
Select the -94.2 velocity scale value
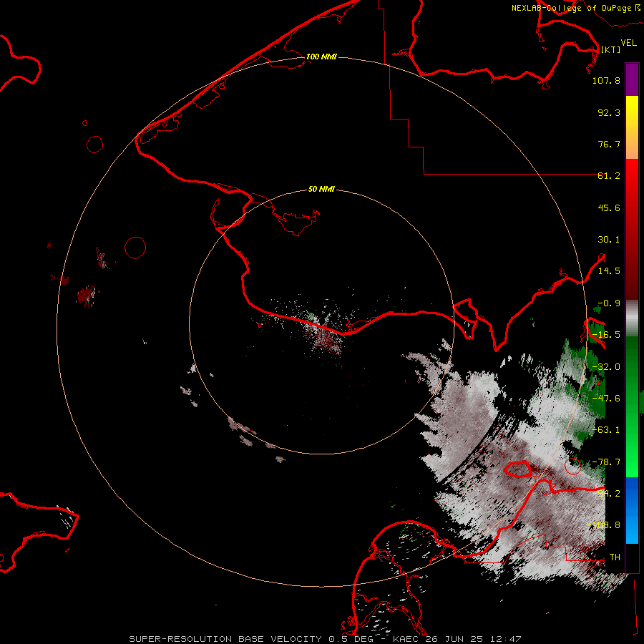pos(606,494)
